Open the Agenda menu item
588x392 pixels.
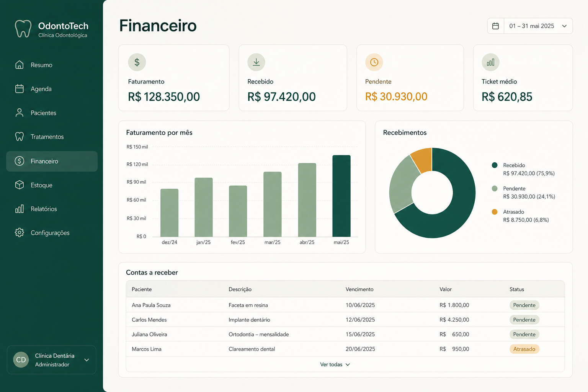52,89
